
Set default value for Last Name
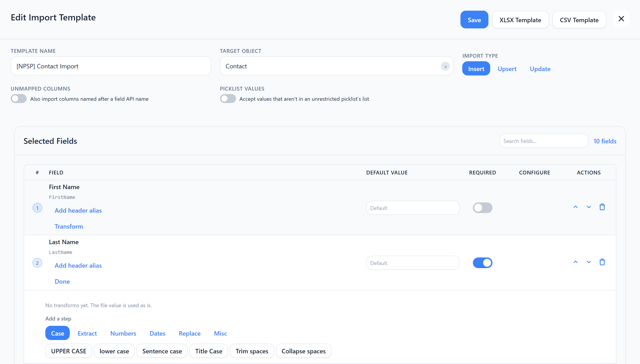click(412, 263)
